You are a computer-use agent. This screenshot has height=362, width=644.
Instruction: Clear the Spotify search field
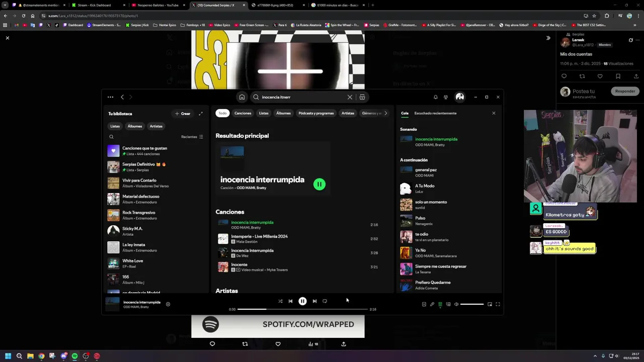(350, 97)
